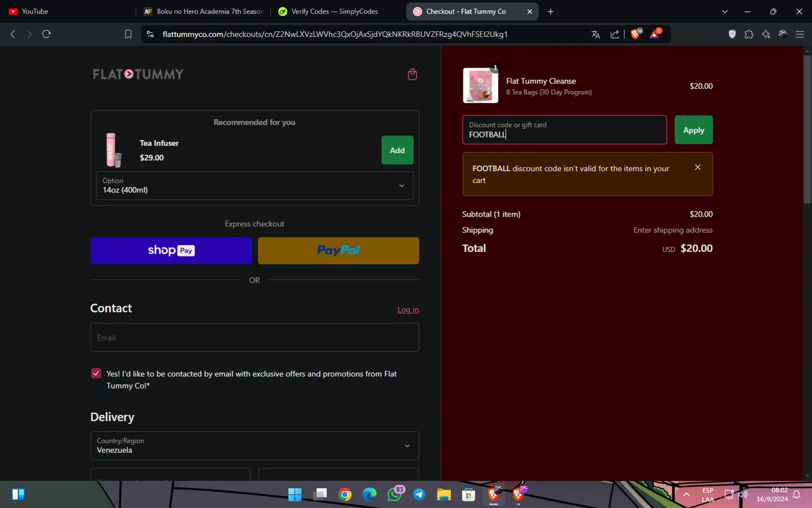Screen dimensions: 812x508
Task: Open the notifications bell icon
Action: [796, 494]
